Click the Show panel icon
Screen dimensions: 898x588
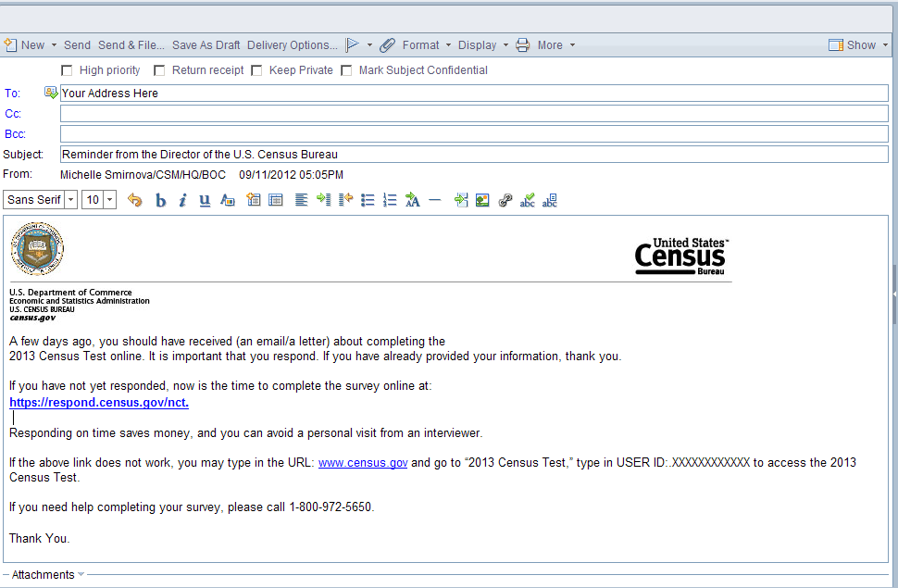point(836,44)
